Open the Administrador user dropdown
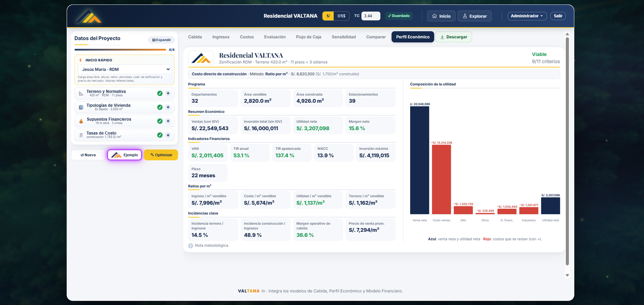The image size is (644, 305). [x=527, y=16]
